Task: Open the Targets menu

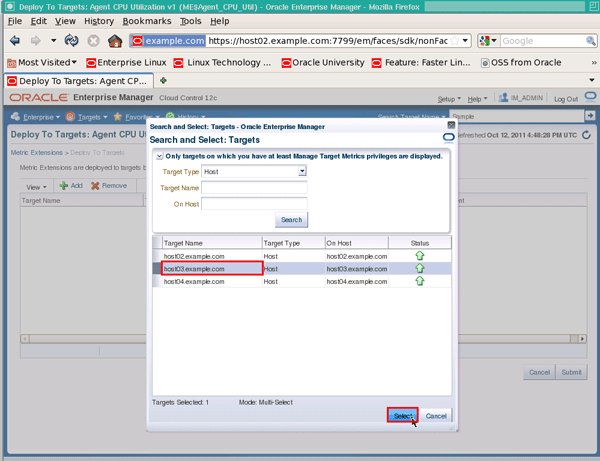Action: tap(86, 117)
